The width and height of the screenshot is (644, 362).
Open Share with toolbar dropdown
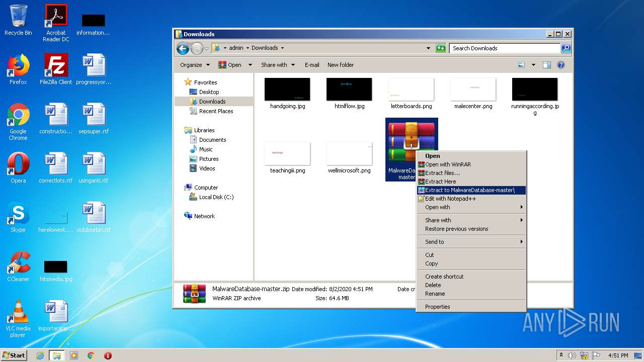(278, 65)
